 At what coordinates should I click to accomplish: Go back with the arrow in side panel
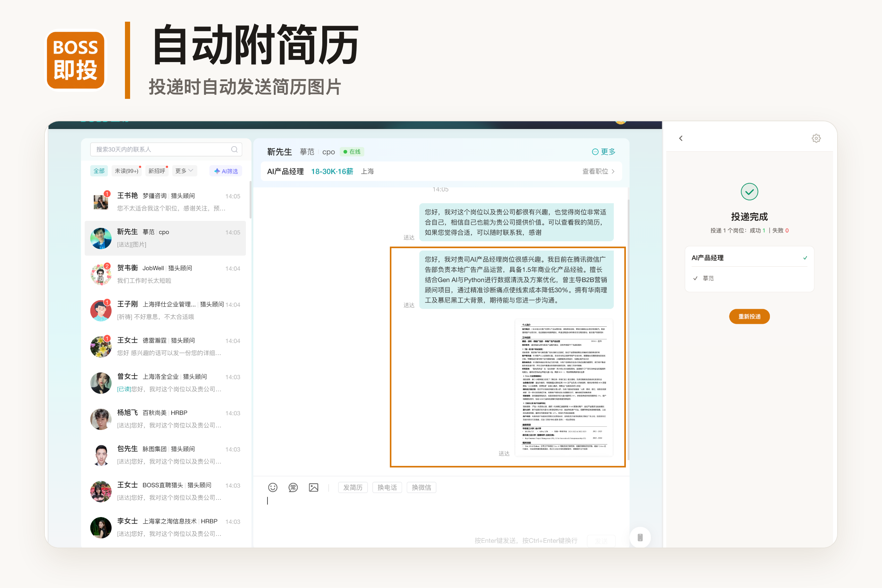(681, 139)
